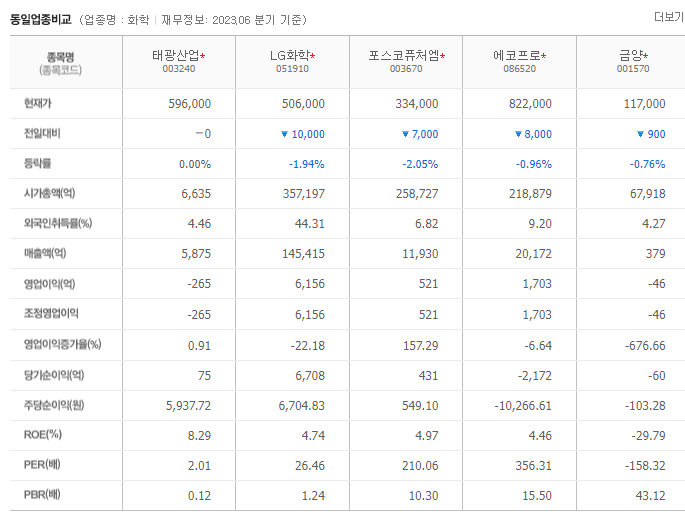Screen dimensions: 685x515
Task: Open 에코프로 stock page
Action: pos(517,55)
